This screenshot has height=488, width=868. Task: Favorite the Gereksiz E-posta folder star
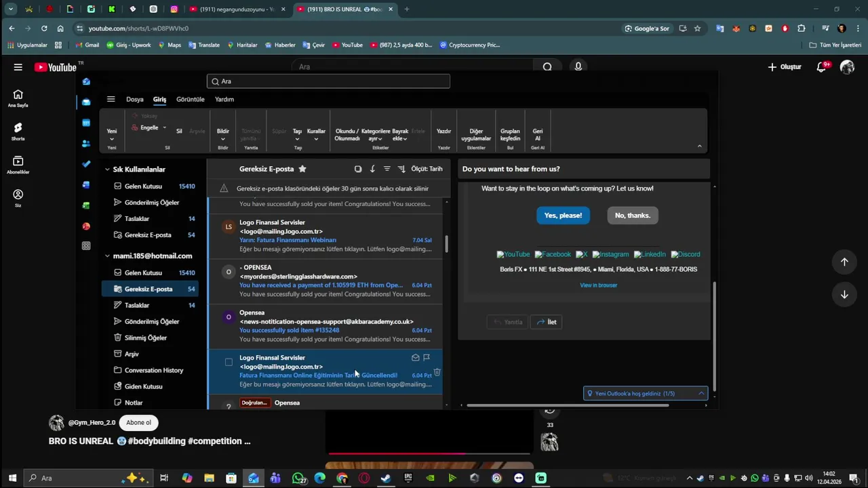coord(302,169)
